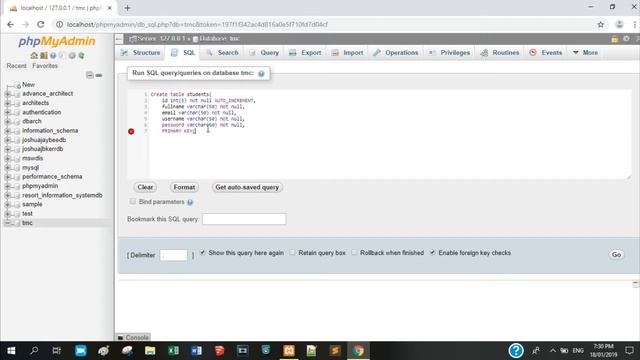Open the More tabs dropdown
The height and width of the screenshot is (360, 640).
point(585,53)
